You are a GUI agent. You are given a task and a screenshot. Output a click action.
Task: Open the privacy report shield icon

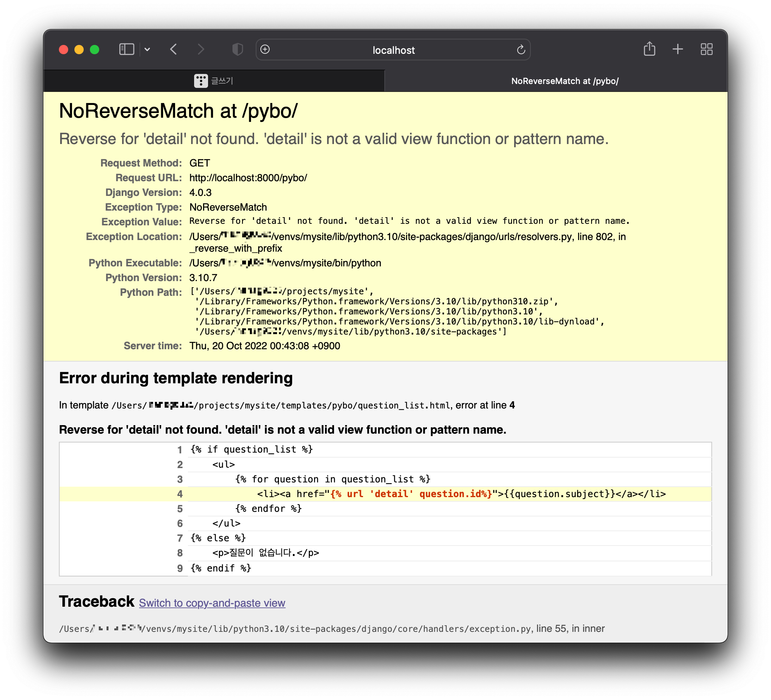237,50
